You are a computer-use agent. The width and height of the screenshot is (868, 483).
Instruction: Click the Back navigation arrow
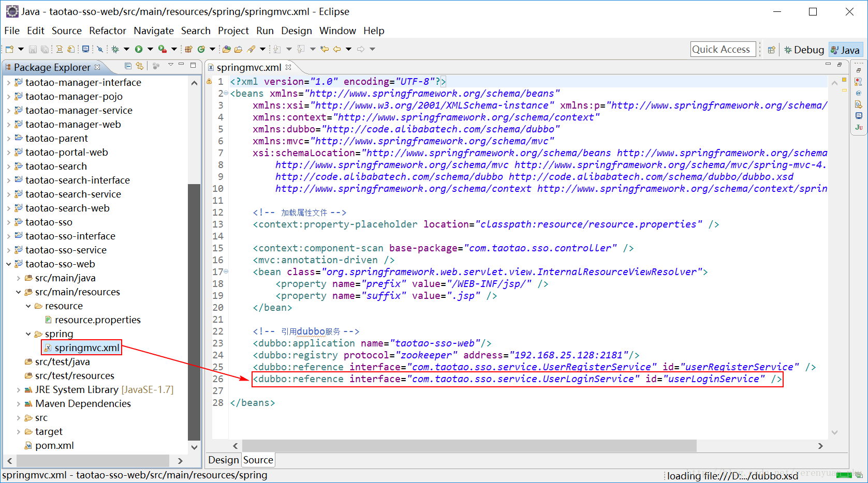(x=337, y=49)
